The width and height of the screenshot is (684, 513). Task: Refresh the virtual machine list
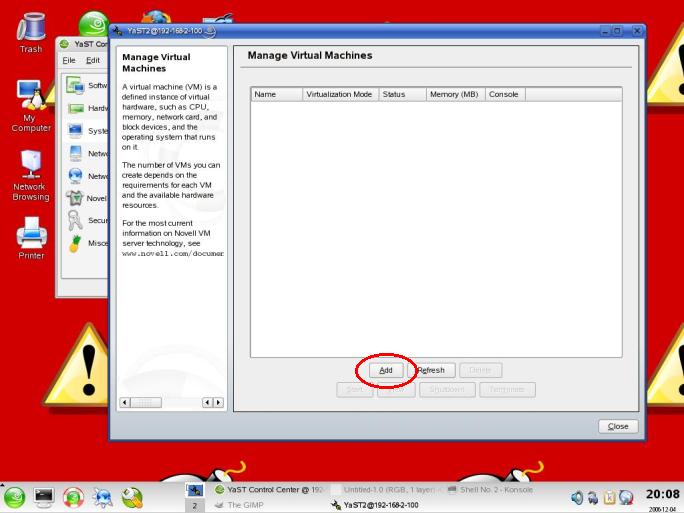[431, 370]
